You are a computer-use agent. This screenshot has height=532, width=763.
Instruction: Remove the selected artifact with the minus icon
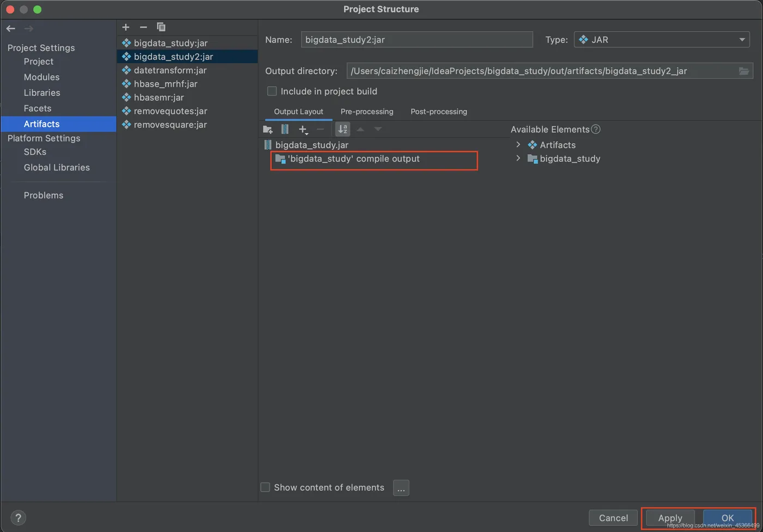coord(143,27)
